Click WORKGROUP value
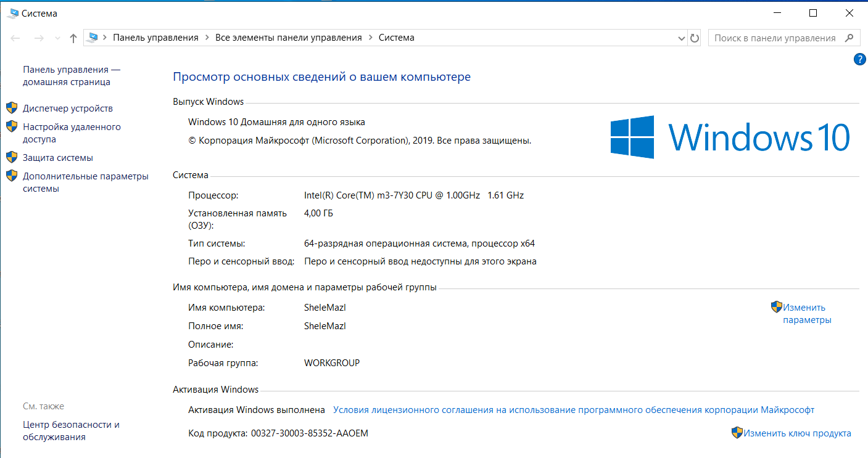This screenshot has width=868, height=458. tap(332, 363)
